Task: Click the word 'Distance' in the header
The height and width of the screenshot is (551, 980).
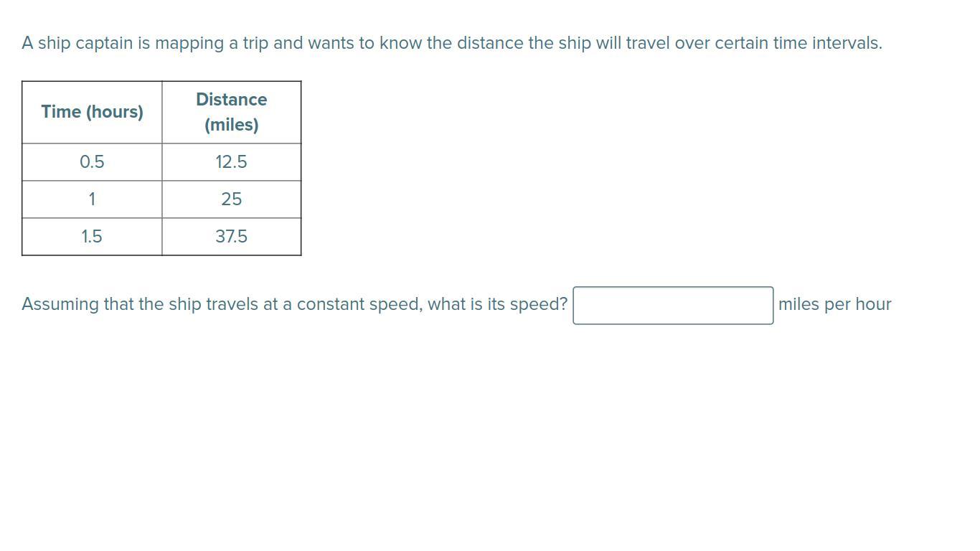Action: tap(232, 100)
